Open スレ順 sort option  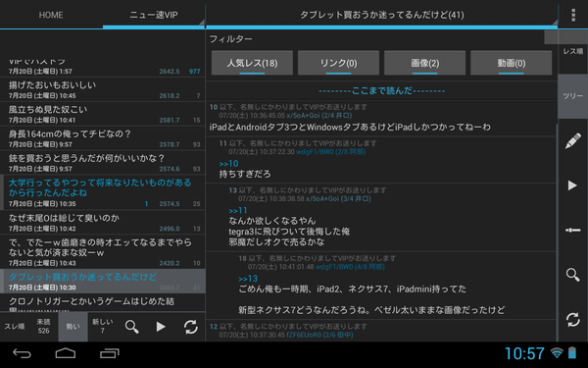(x=15, y=327)
